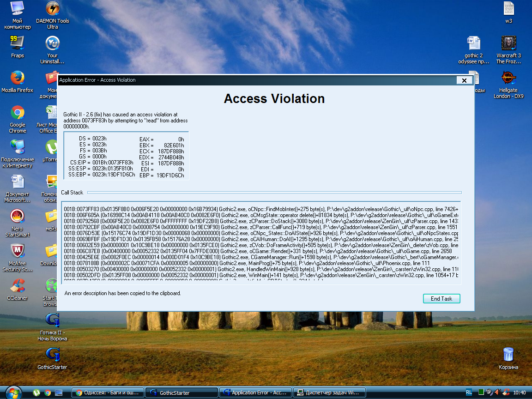Open gothic 2 odyssee document icon

474,50
